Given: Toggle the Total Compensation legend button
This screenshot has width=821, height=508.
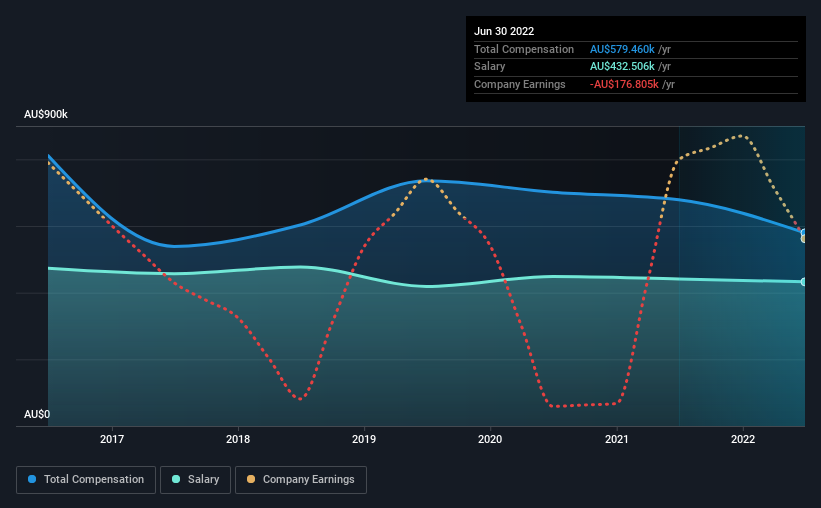Looking at the screenshot, I should 86,480.
